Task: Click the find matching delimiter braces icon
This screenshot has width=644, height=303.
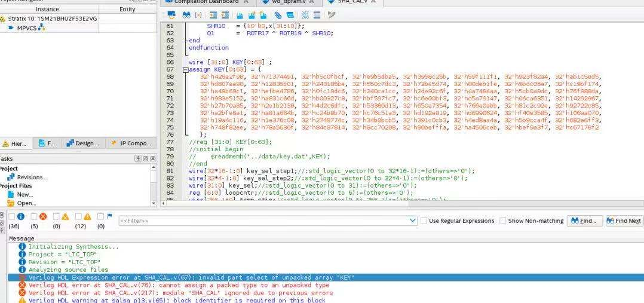Action: point(198,15)
